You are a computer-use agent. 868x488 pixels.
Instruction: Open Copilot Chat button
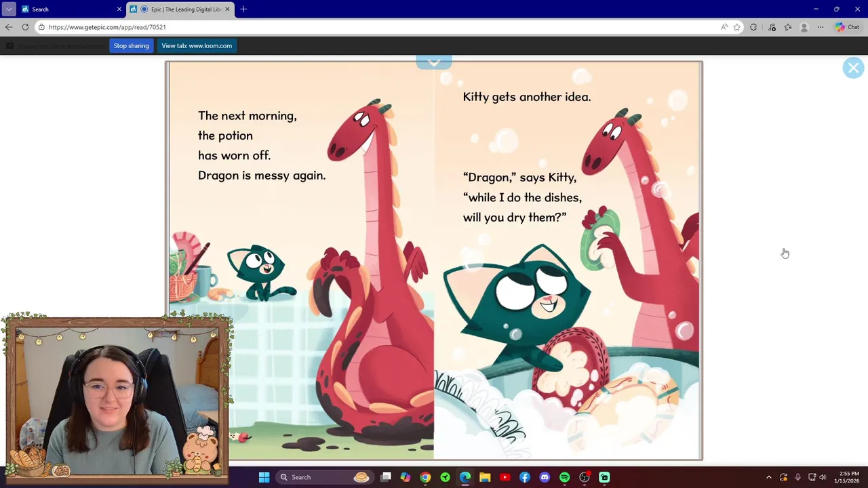click(x=848, y=27)
